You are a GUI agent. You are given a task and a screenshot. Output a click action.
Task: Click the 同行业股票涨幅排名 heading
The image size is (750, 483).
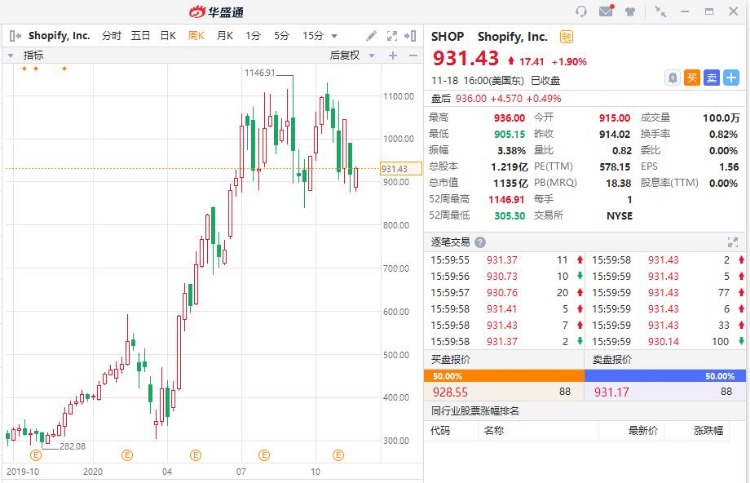[x=475, y=411]
